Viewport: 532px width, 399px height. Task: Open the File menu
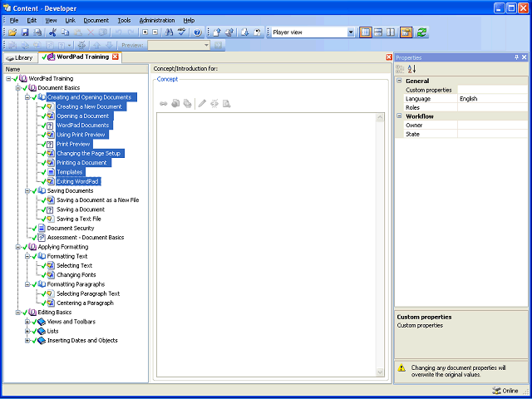14,20
